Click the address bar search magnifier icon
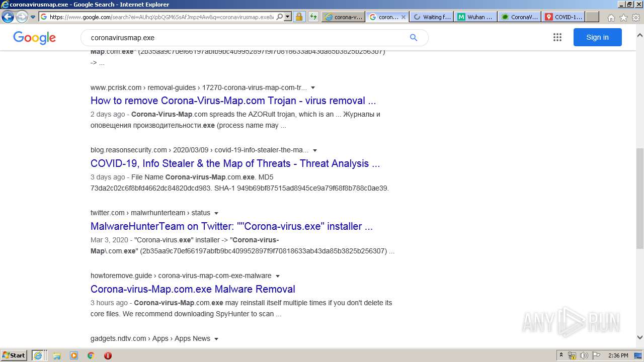Viewport: 644px width, 362px height. tap(280, 17)
